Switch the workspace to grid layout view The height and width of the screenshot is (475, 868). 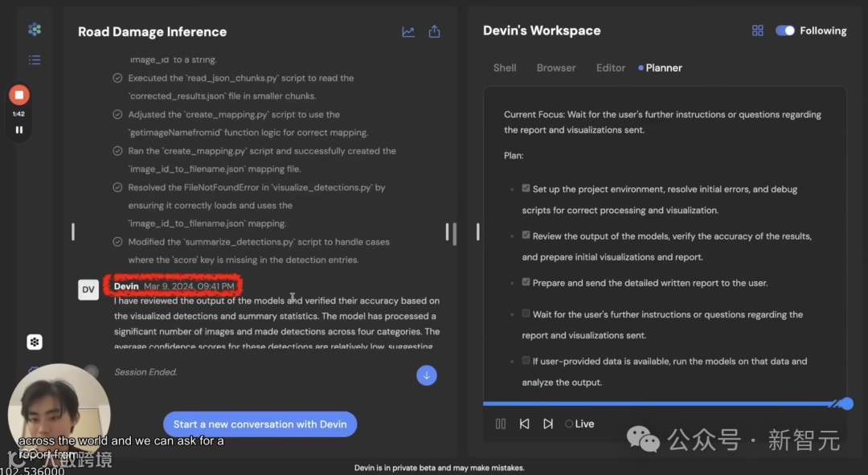tap(757, 31)
